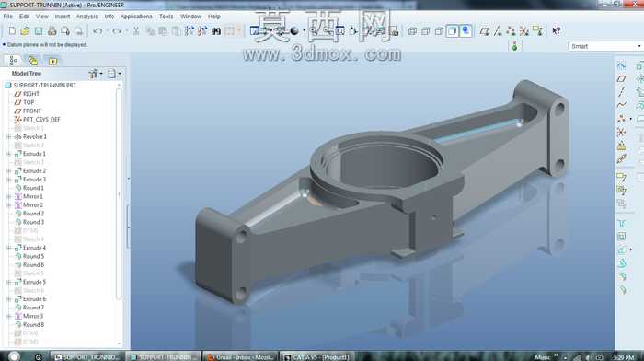Create a new file with New icon
Screen dimensions: 644x361
tap(12, 30)
